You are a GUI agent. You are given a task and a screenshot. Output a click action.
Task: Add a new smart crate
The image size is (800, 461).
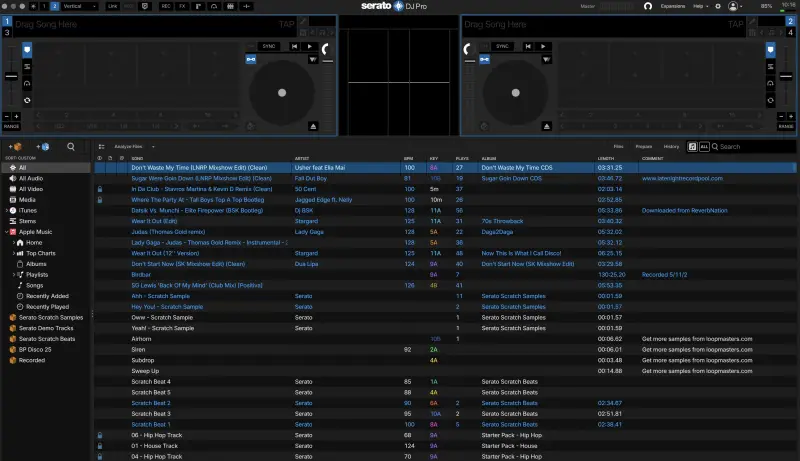pos(43,147)
